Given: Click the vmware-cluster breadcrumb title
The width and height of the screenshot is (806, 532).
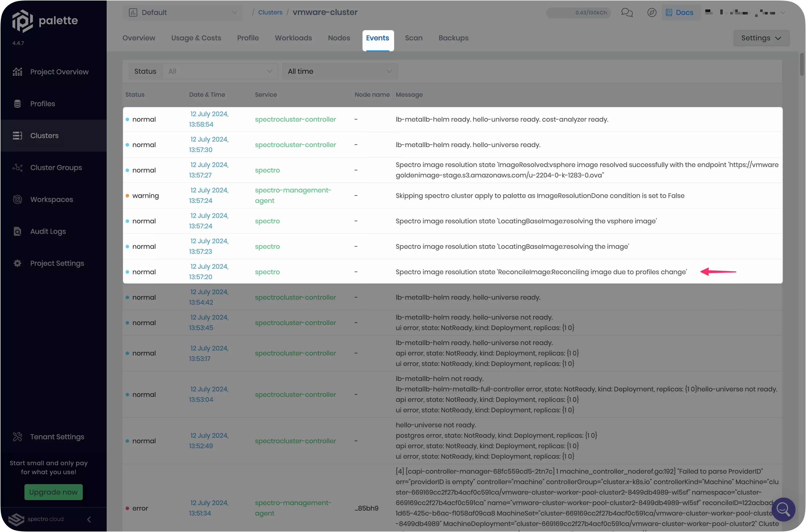Looking at the screenshot, I should coord(325,12).
